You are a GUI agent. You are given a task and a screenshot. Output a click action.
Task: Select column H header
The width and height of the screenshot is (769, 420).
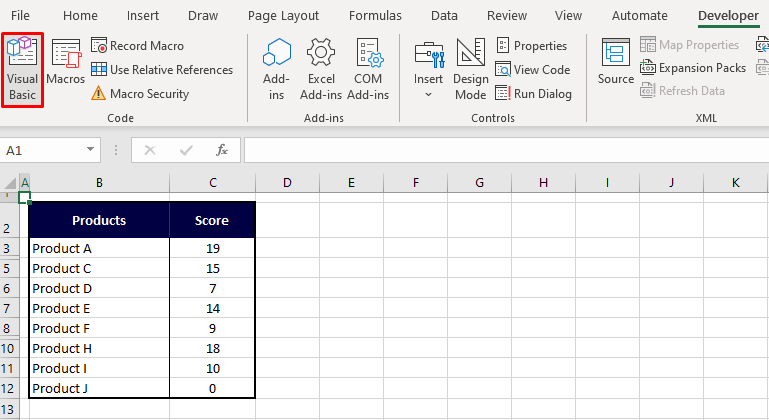tap(543, 183)
